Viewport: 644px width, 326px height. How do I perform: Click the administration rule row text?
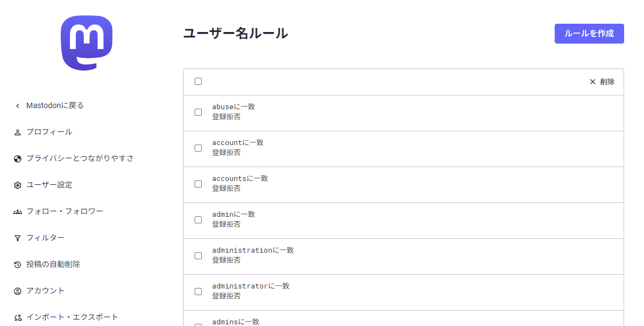pos(253,250)
